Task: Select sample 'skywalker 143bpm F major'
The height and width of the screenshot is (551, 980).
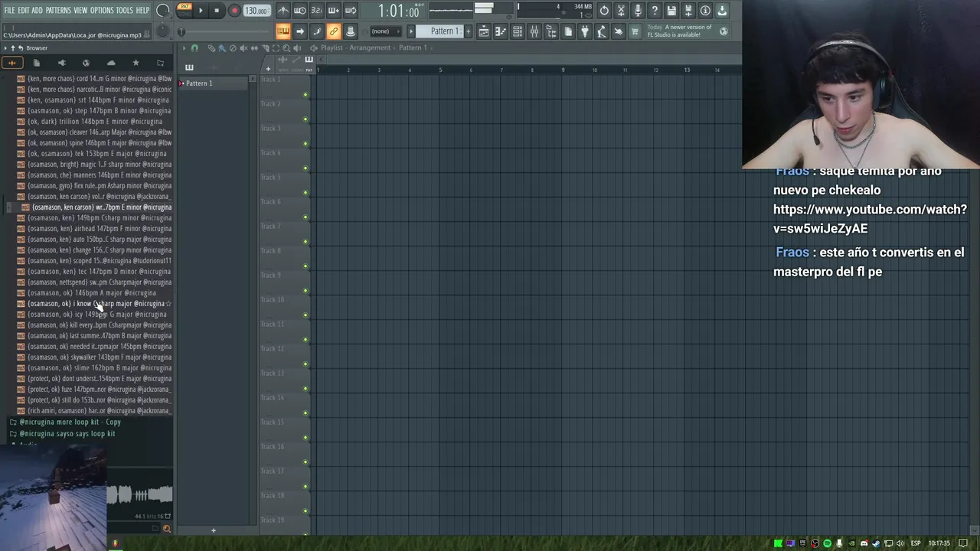Action: tap(95, 357)
